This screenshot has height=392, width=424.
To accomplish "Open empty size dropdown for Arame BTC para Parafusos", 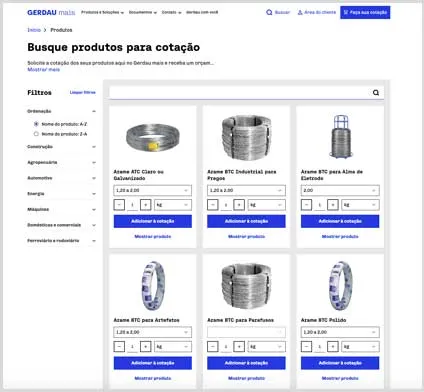I will click(246, 332).
